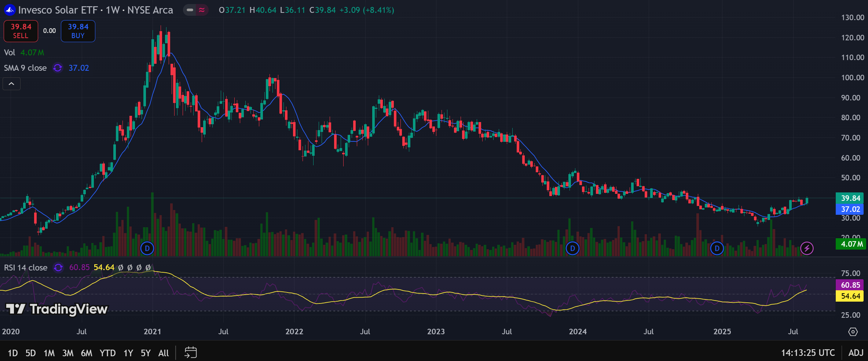Viewport: 868px width, 361px height.
Task: Click the 39.84 BUY button
Action: [x=78, y=31]
